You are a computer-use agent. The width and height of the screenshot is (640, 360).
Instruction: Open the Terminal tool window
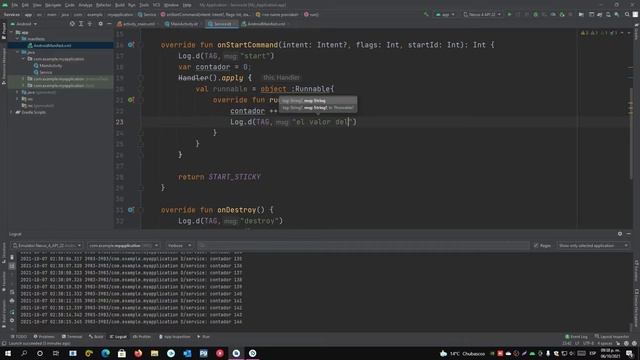coord(72,337)
